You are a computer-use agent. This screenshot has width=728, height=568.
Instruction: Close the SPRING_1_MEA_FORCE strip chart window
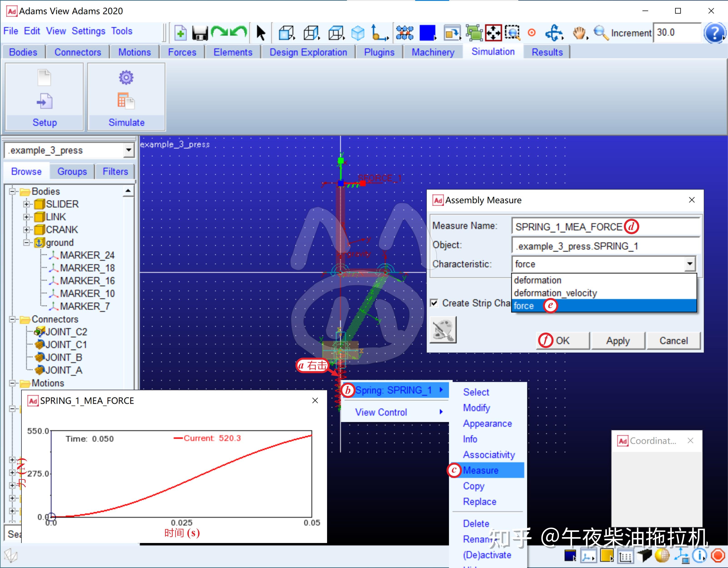(x=315, y=401)
